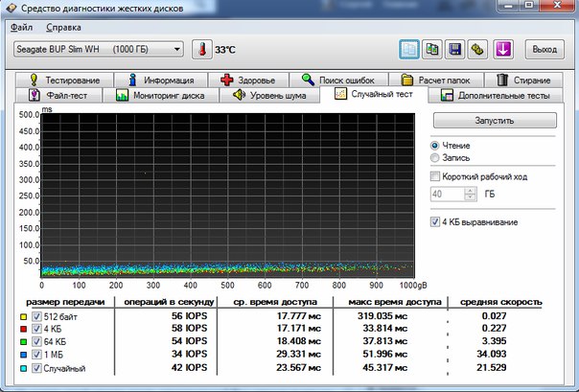This screenshot has height=392, width=579.
Task: Click the blue 1 МБ color swatch
Action: coord(23,357)
